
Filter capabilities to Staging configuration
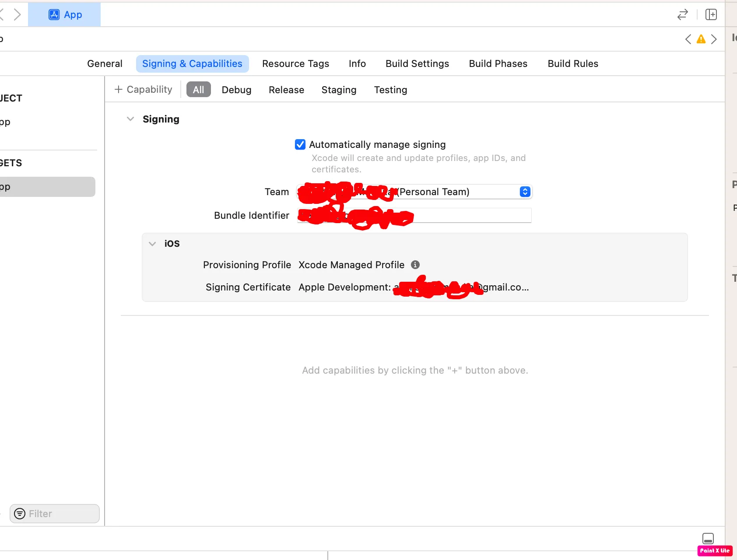339,90
